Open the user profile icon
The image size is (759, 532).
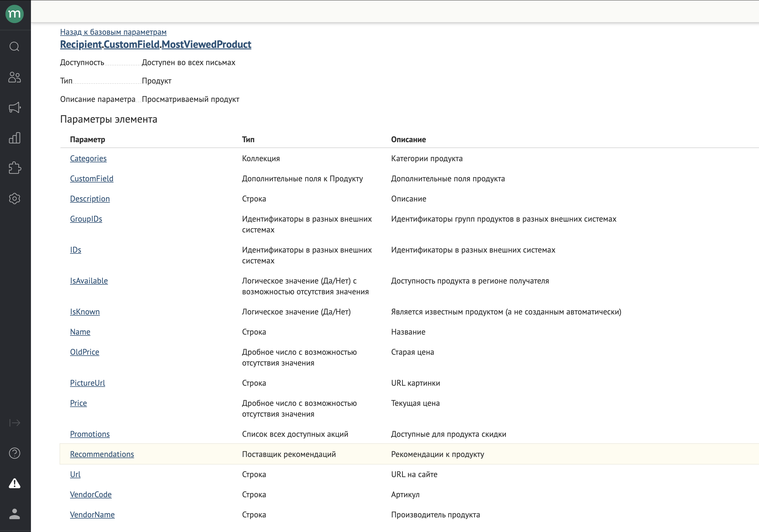(x=15, y=514)
